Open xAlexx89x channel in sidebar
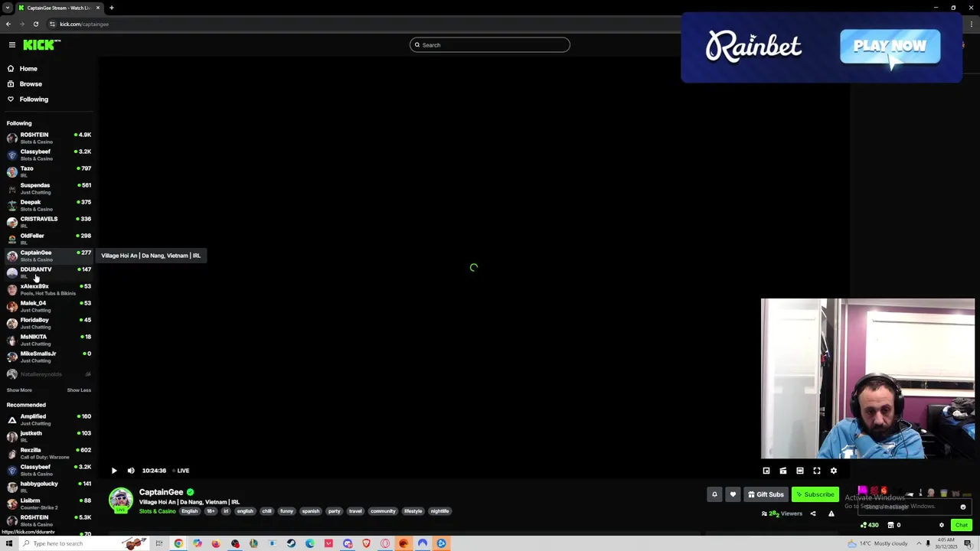The image size is (980, 551). click(49, 289)
